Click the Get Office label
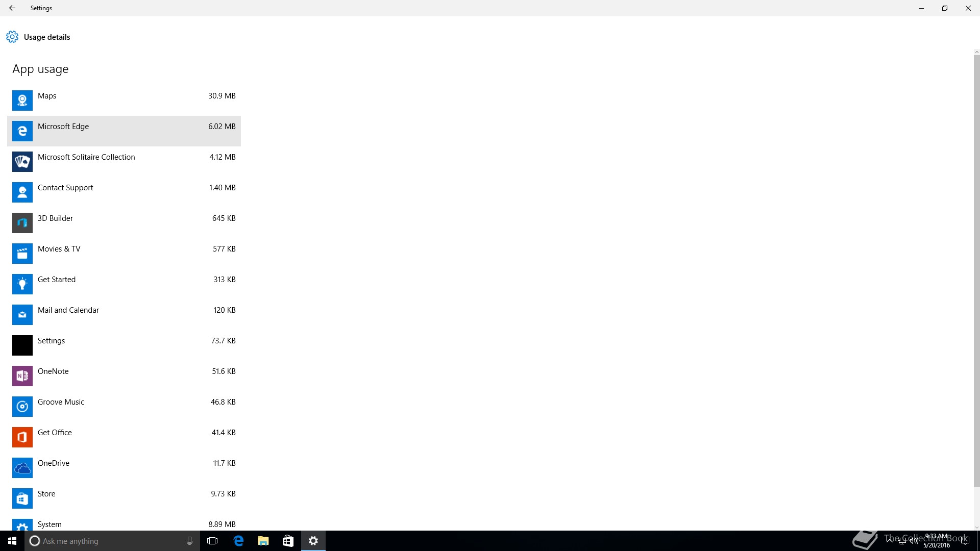Screen dimensions: 980x551 55,433
